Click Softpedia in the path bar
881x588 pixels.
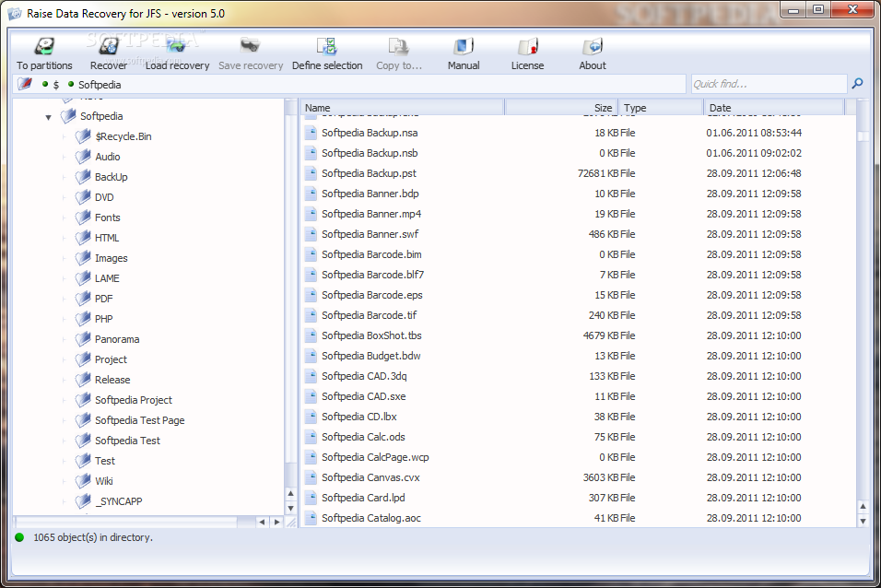point(100,84)
